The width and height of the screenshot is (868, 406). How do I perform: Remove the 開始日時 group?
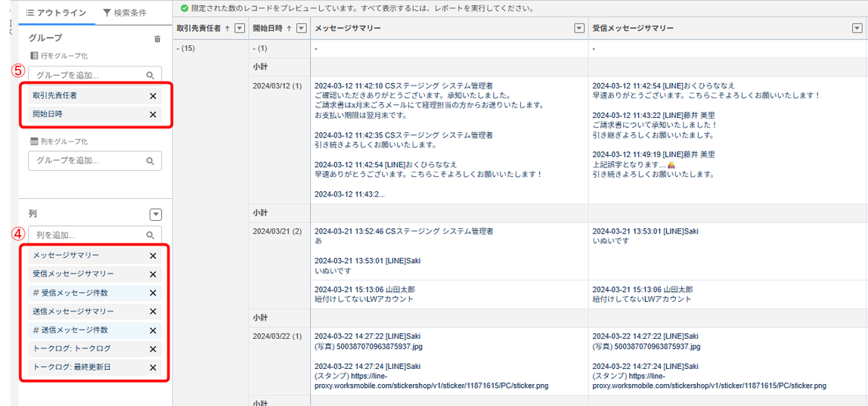[x=153, y=115]
